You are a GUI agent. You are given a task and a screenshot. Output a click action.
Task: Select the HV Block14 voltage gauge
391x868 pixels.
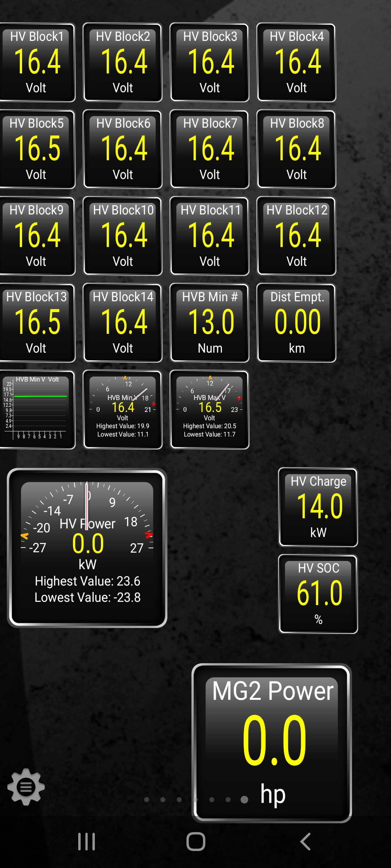click(123, 323)
